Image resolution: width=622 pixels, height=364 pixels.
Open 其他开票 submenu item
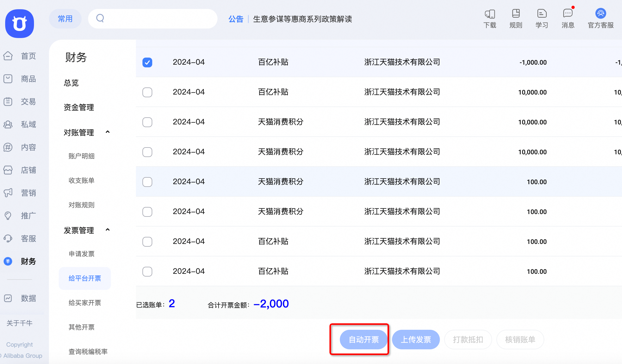[82, 327]
